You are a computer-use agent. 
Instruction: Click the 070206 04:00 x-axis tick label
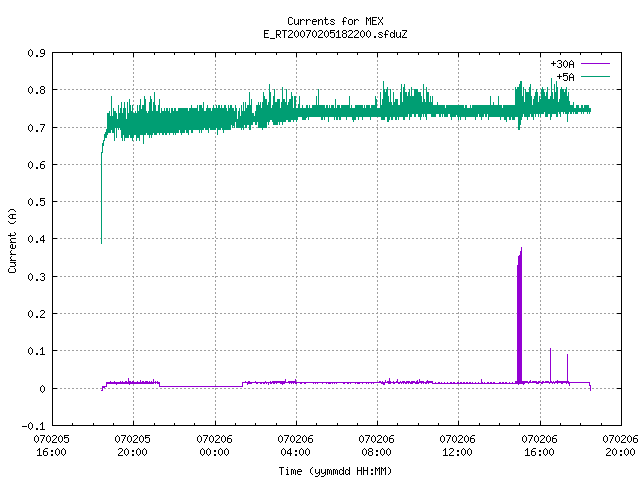point(296,445)
